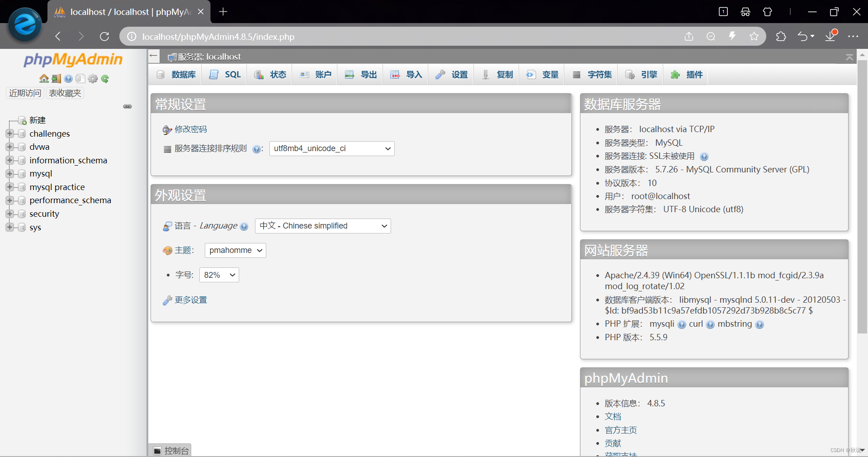Click the browser address bar URL
Image resolution: width=868 pixels, height=457 pixels.
[218, 37]
